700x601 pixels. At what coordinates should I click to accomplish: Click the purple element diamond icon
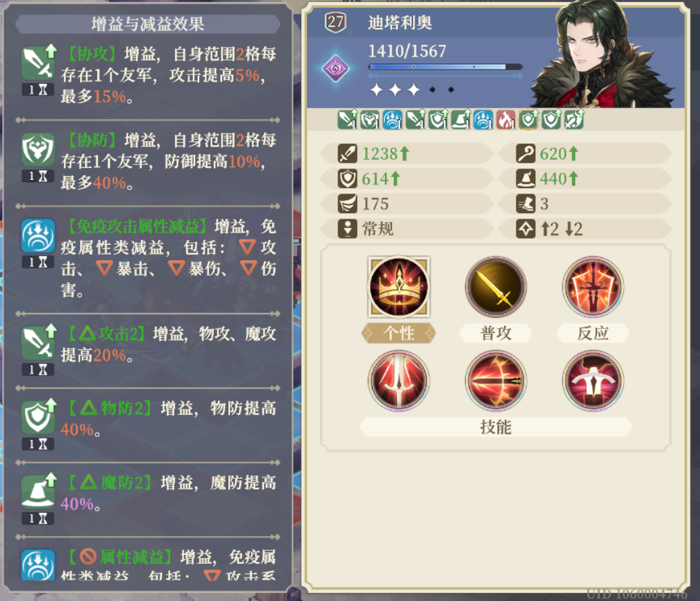click(335, 68)
